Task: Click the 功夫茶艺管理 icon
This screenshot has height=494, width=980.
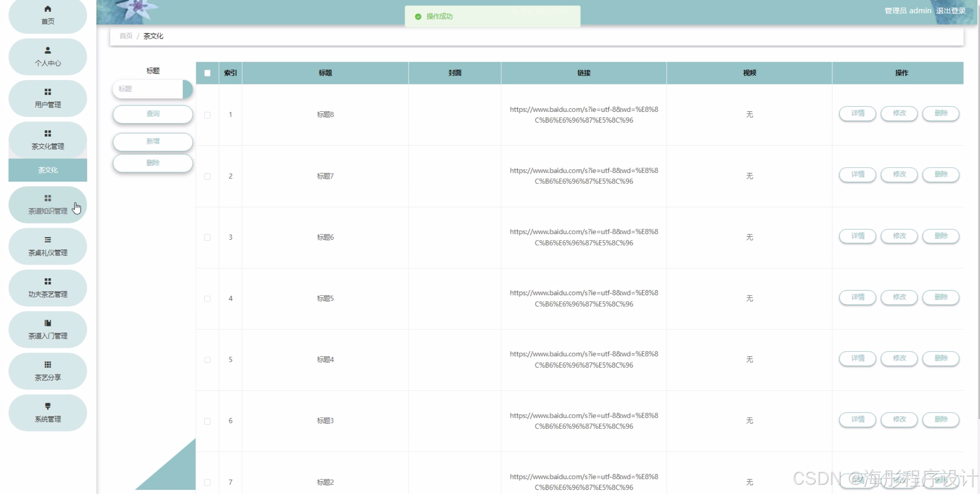Action: (x=47, y=282)
